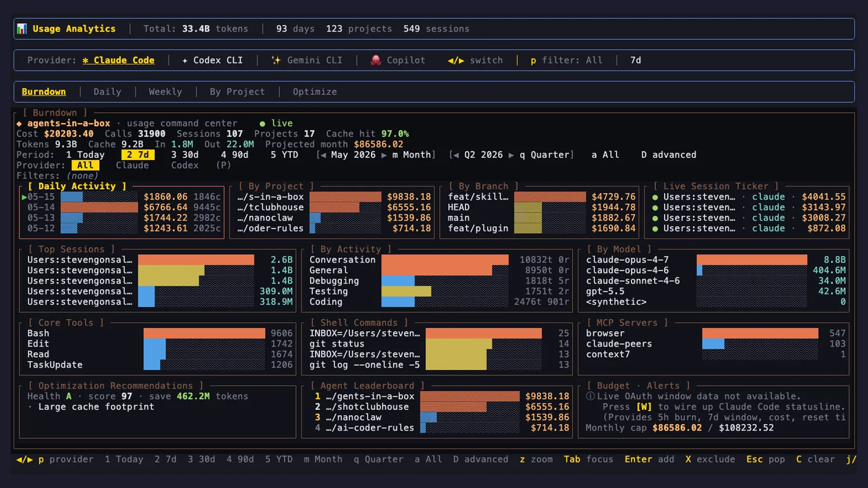The width and height of the screenshot is (868, 488).
Task: Switch to the Weekly tab
Action: tap(165, 92)
